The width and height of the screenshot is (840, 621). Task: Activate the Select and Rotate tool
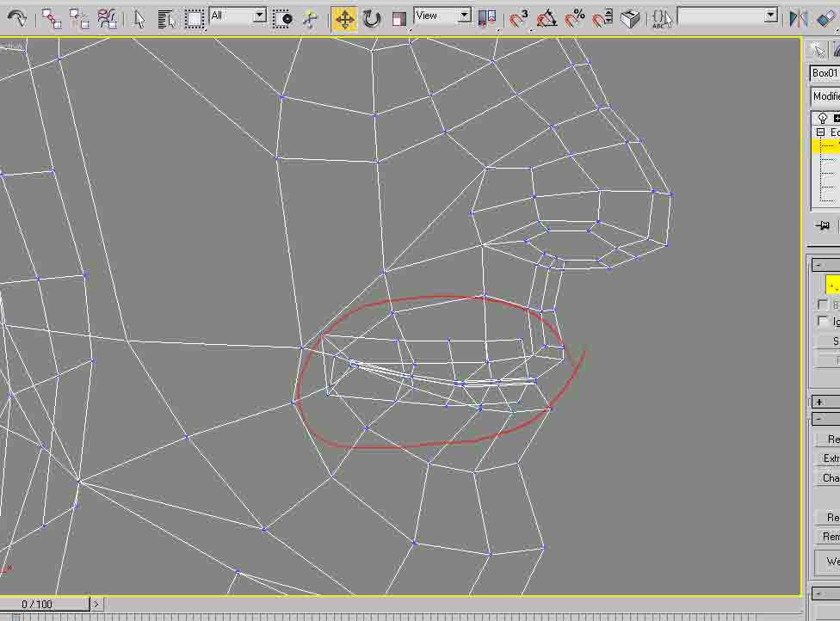point(371,19)
